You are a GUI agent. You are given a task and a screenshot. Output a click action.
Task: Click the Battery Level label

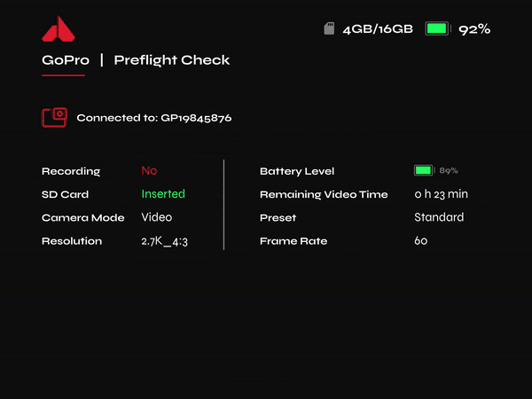click(x=297, y=171)
